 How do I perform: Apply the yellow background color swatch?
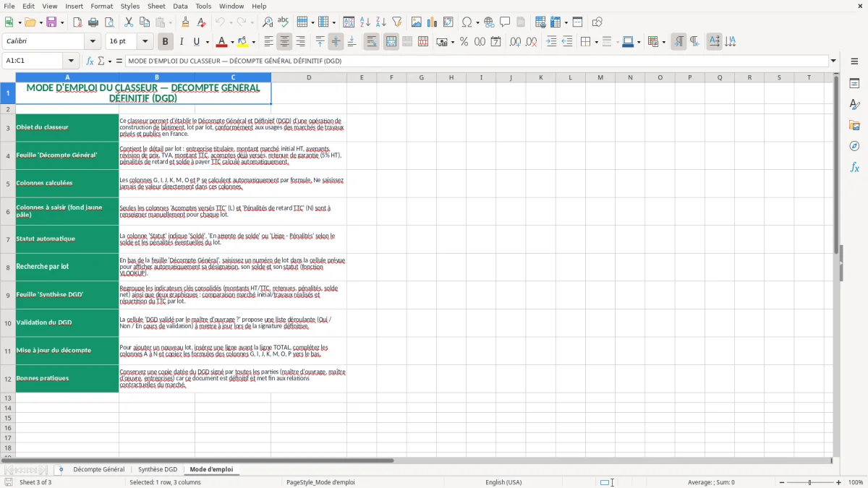point(243,42)
